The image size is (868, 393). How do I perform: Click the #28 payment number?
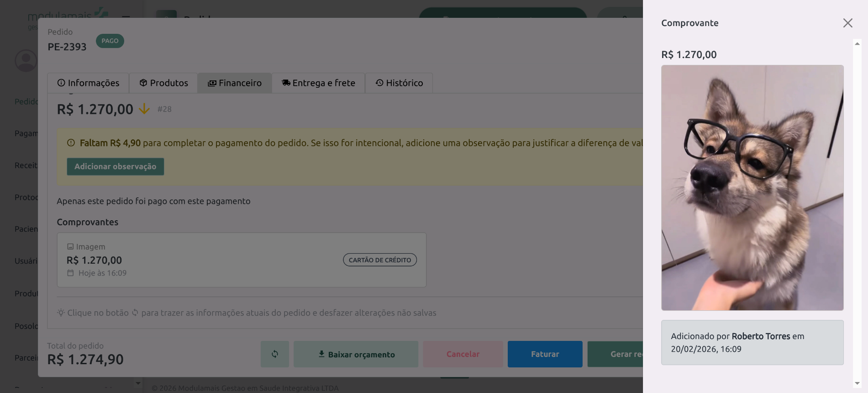164,109
